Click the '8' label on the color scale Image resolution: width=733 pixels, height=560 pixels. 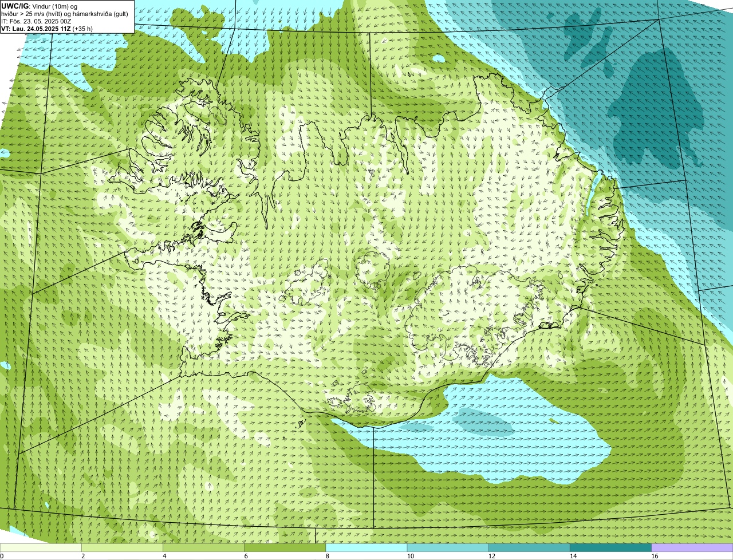tap(328, 556)
